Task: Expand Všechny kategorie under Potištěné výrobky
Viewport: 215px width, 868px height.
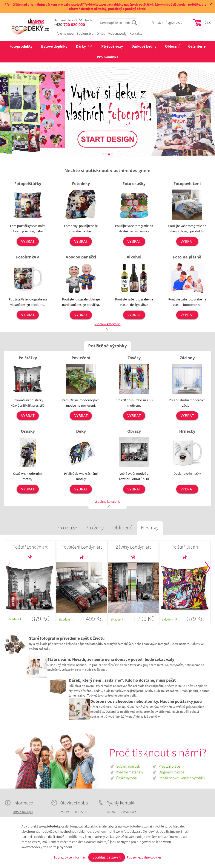Action: [107, 502]
